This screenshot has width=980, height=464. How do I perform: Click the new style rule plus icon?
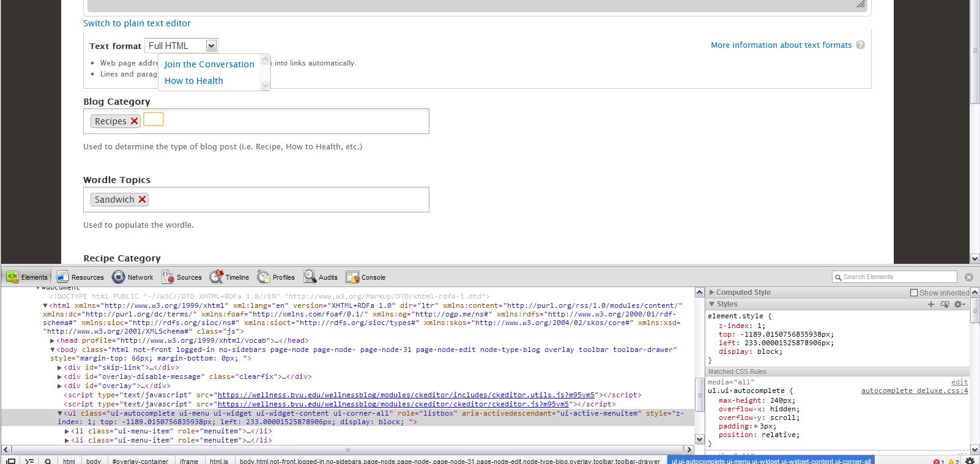931,304
